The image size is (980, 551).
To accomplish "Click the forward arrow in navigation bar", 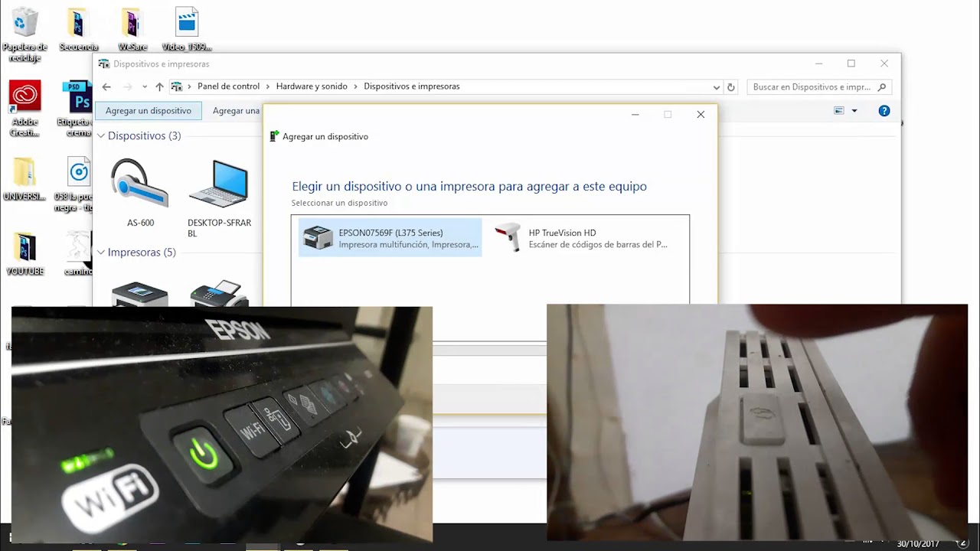I will tap(128, 87).
